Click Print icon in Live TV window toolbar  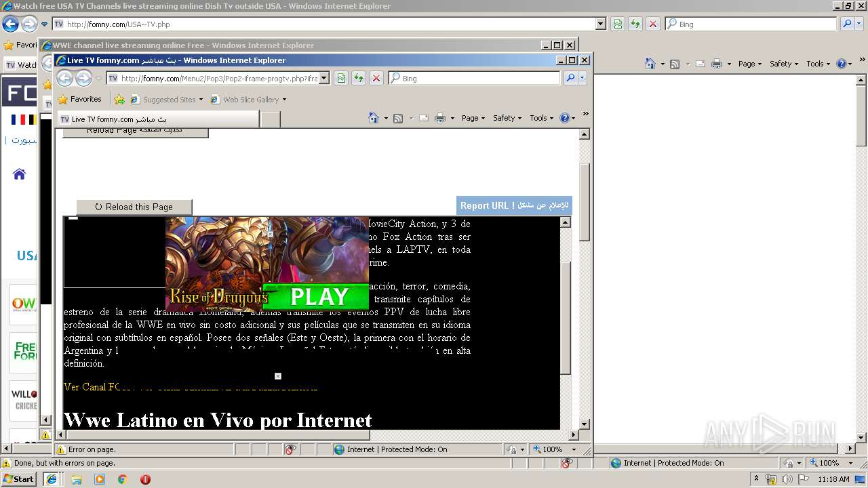440,118
